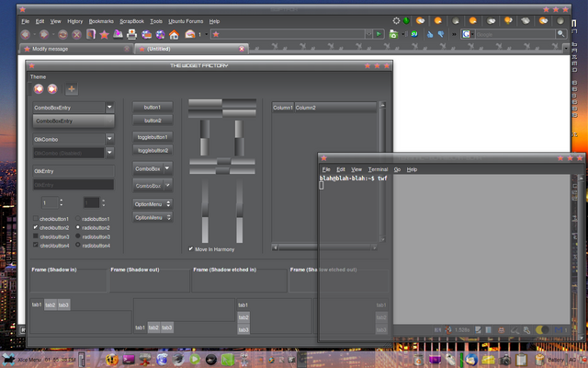Image resolution: width=588 pixels, height=368 pixels.
Task: Open the Terminal menu in terminal window
Action: pos(377,170)
